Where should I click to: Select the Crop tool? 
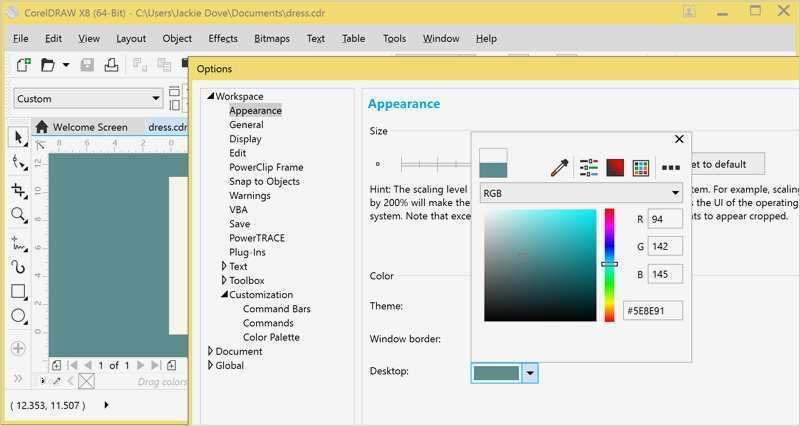(x=18, y=190)
